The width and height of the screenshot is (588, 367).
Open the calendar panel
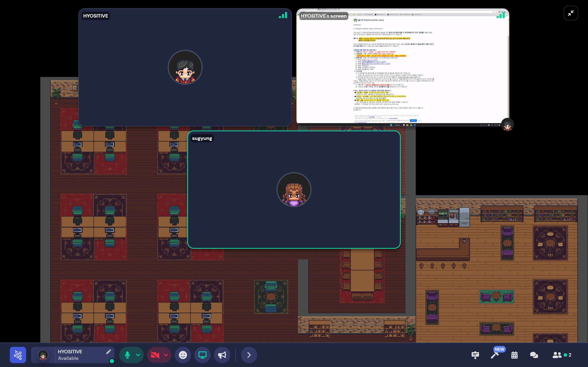(514, 355)
